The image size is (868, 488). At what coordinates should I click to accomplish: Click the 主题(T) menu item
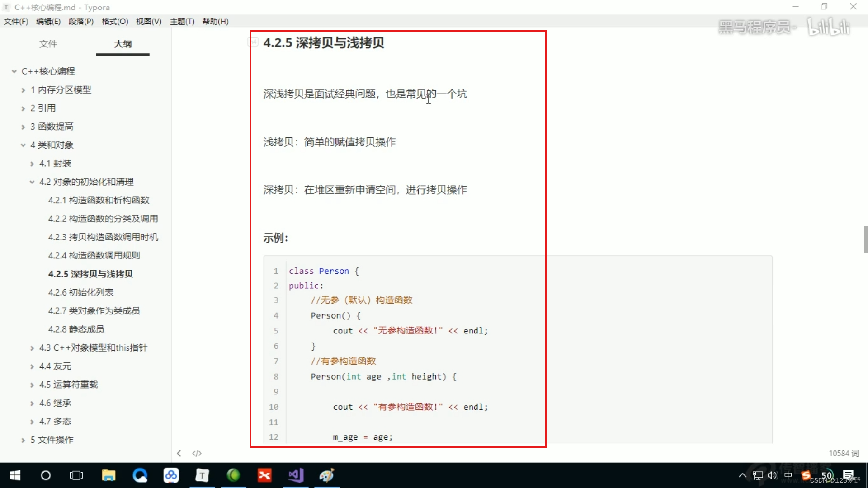tap(181, 21)
